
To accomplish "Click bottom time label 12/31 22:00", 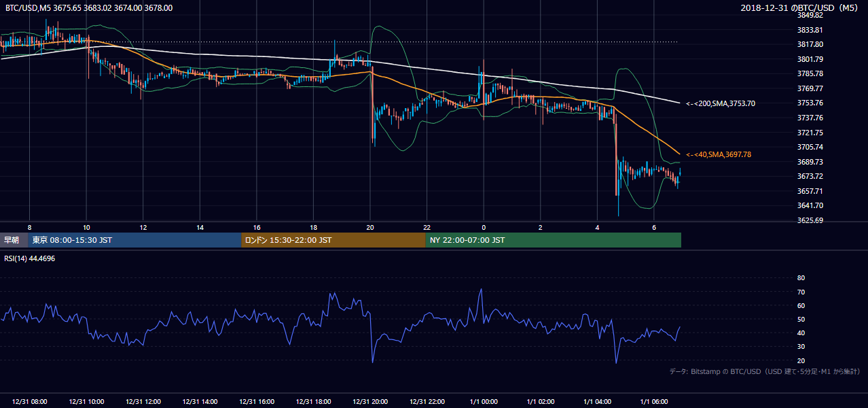I will [x=427, y=402].
